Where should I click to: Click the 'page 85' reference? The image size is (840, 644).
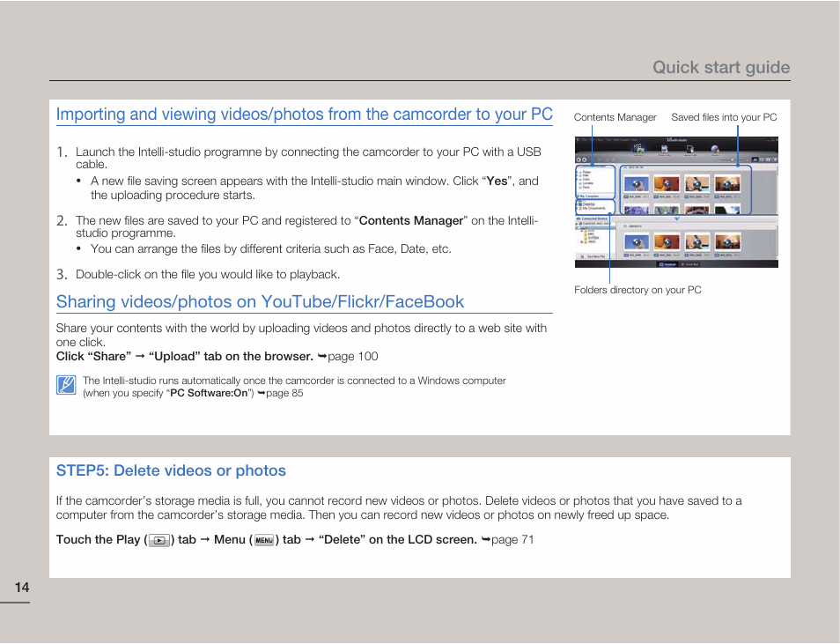[284, 393]
